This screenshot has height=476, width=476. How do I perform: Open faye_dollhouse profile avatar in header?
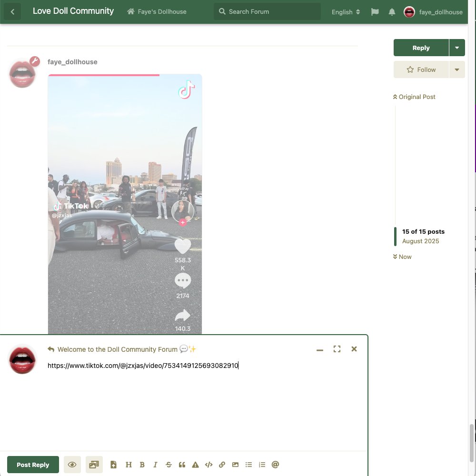409,12
